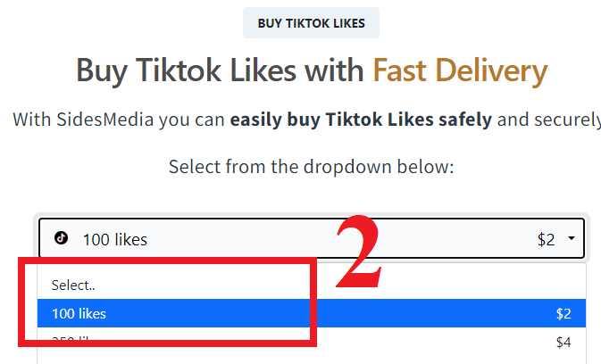Click the "BUY TIKTOK LIKES" badge button
Screen dimensions: 601x364
click(x=312, y=23)
